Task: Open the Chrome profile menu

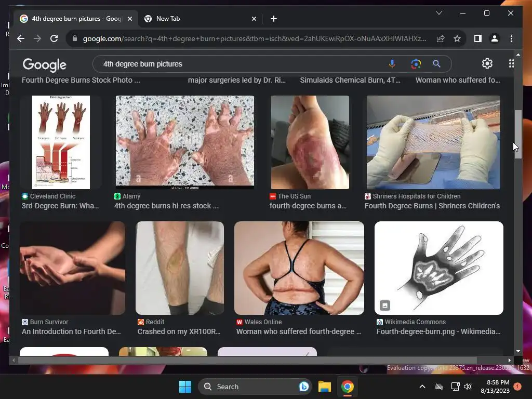Action: tap(495, 38)
